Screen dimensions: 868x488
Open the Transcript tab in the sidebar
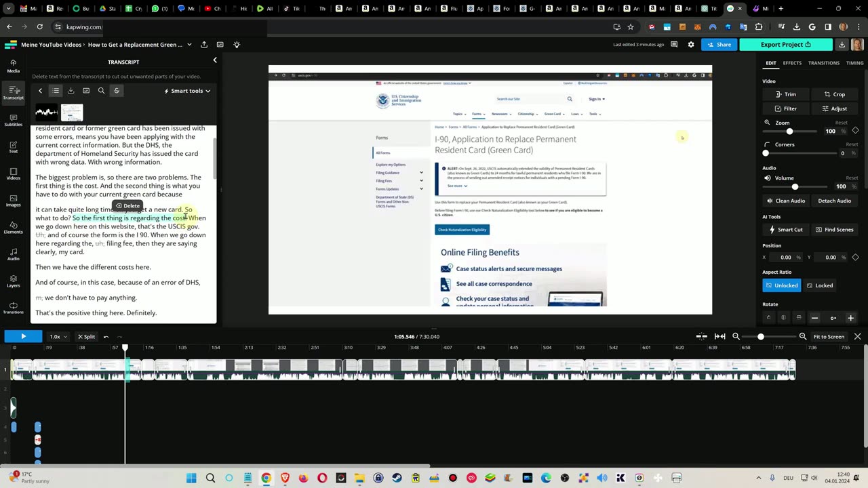tap(13, 93)
